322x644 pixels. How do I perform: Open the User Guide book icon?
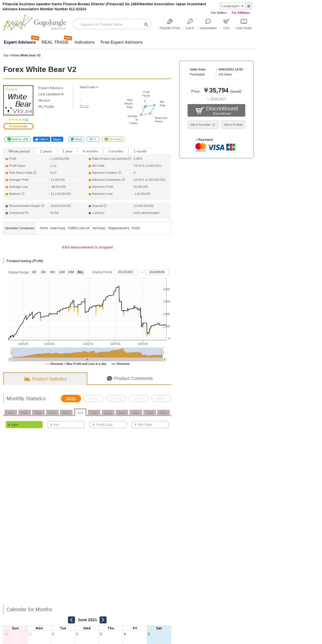pos(244,21)
